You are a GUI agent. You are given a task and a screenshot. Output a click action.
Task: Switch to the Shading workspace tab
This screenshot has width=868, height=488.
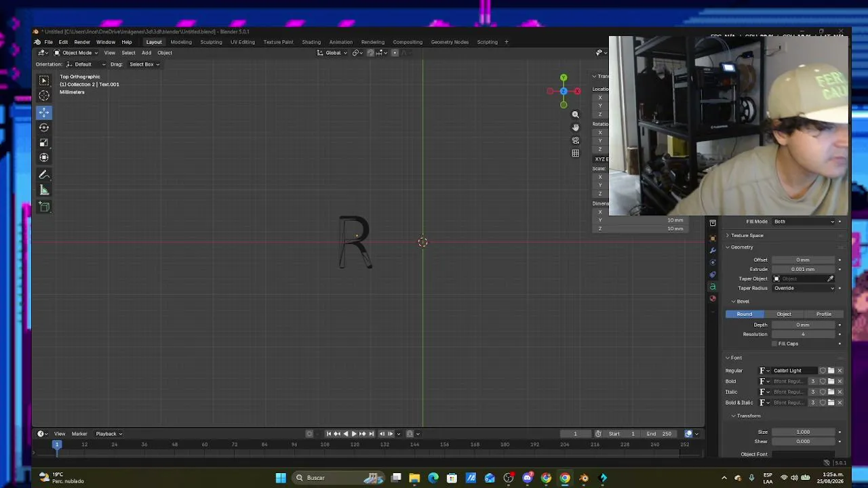coord(311,42)
